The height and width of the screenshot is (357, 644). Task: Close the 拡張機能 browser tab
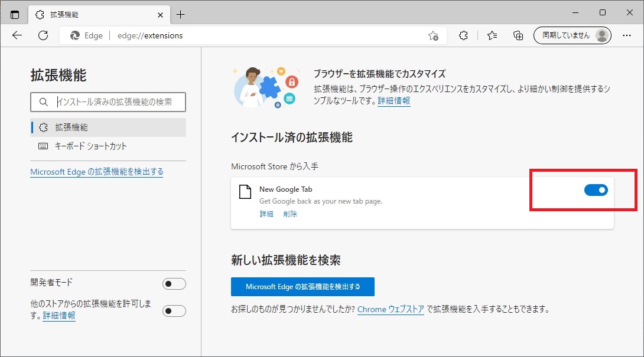160,15
